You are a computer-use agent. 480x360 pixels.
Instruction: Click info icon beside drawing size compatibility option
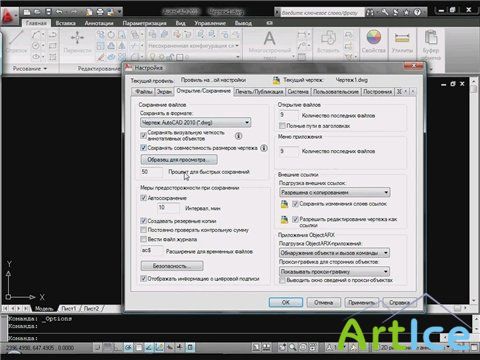coord(264,148)
